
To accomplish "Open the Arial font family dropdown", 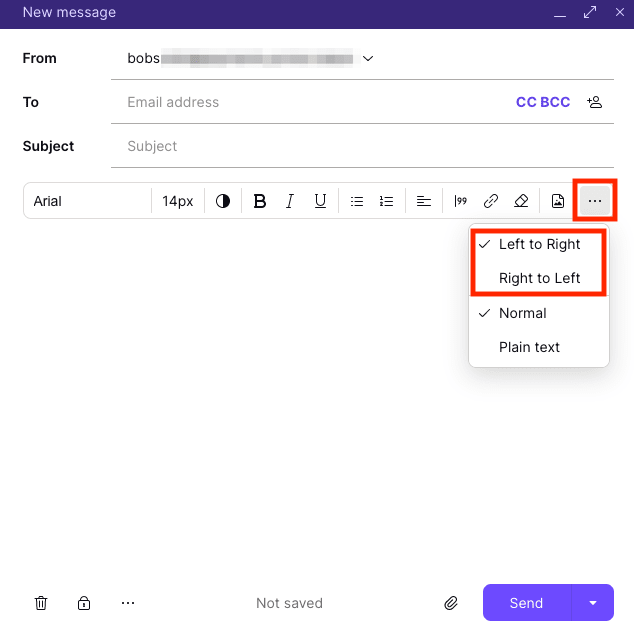I will point(87,201).
